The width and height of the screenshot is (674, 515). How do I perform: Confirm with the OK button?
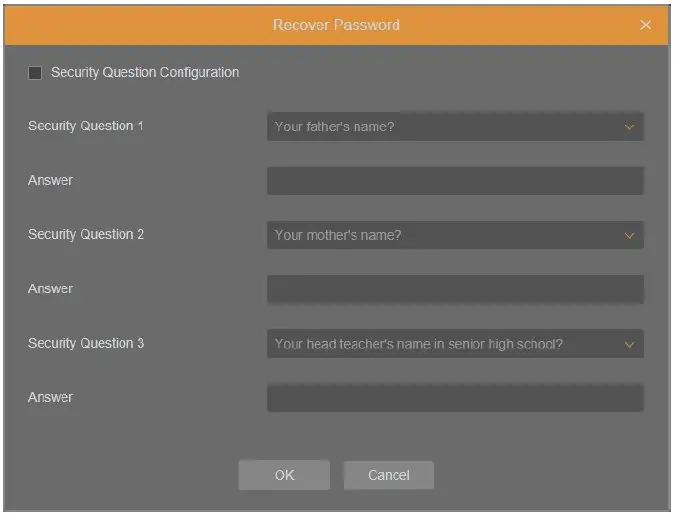click(x=284, y=475)
